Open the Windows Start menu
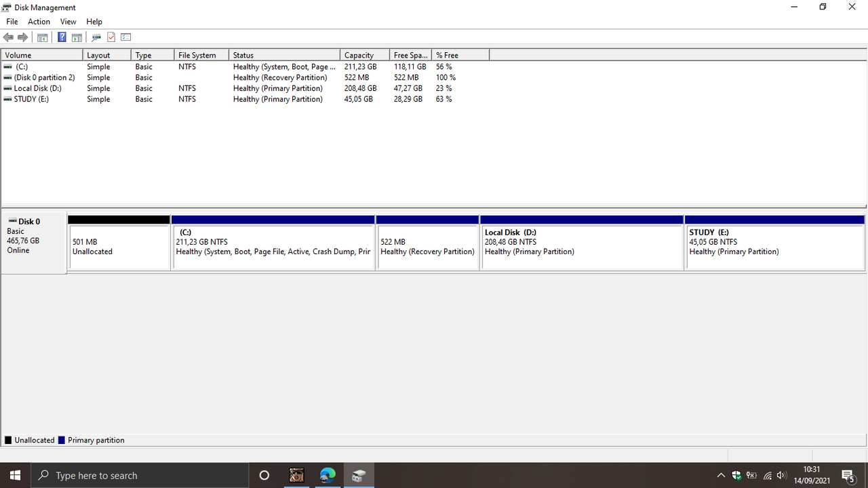Viewport: 868px width, 488px height. (x=16, y=475)
